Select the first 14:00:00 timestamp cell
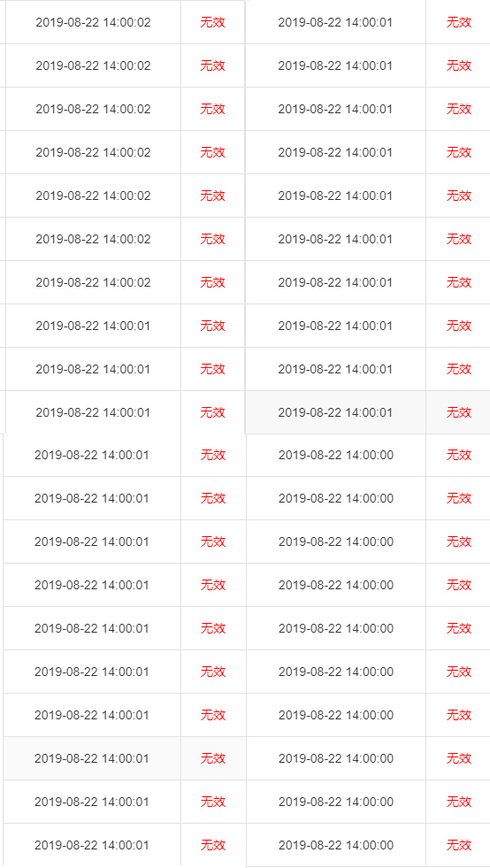Viewport: 490px width, 868px height. pos(336,455)
